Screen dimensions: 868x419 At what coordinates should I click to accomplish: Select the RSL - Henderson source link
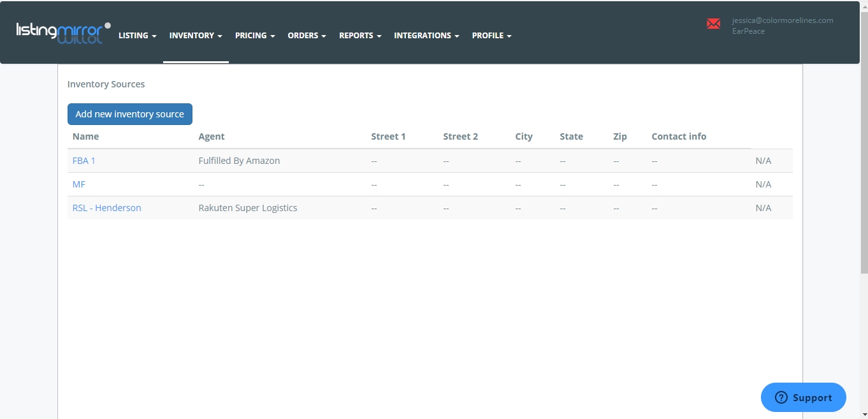(x=106, y=208)
